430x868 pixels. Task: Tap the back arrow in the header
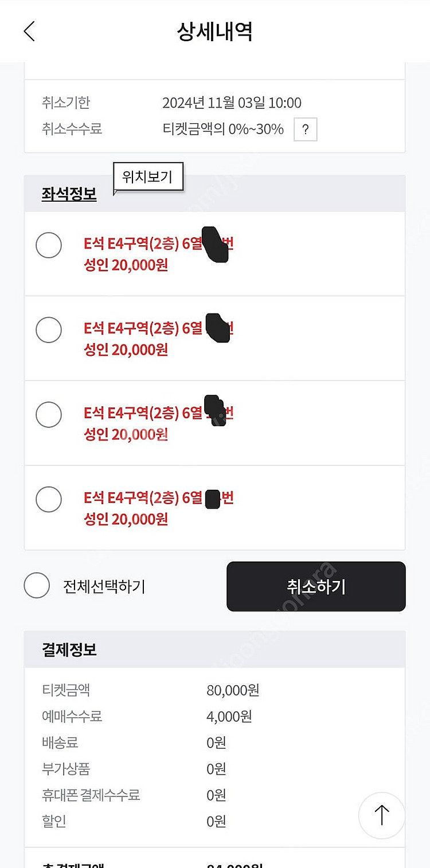[x=29, y=31]
